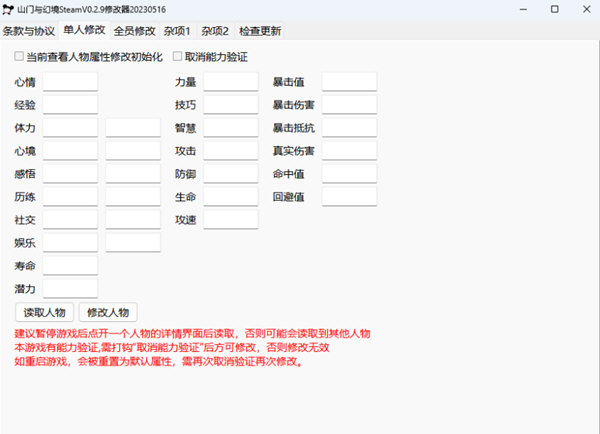600x434 pixels.
Task: Select the first 体力 input field
Action: tap(70, 127)
